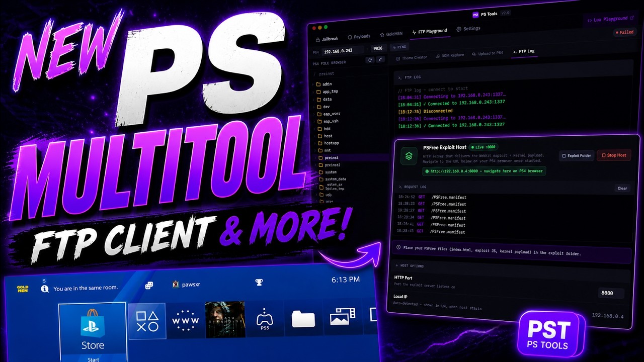This screenshot has height=362, width=644.
Task: Click the Disconnected log line
Action: coord(425,111)
